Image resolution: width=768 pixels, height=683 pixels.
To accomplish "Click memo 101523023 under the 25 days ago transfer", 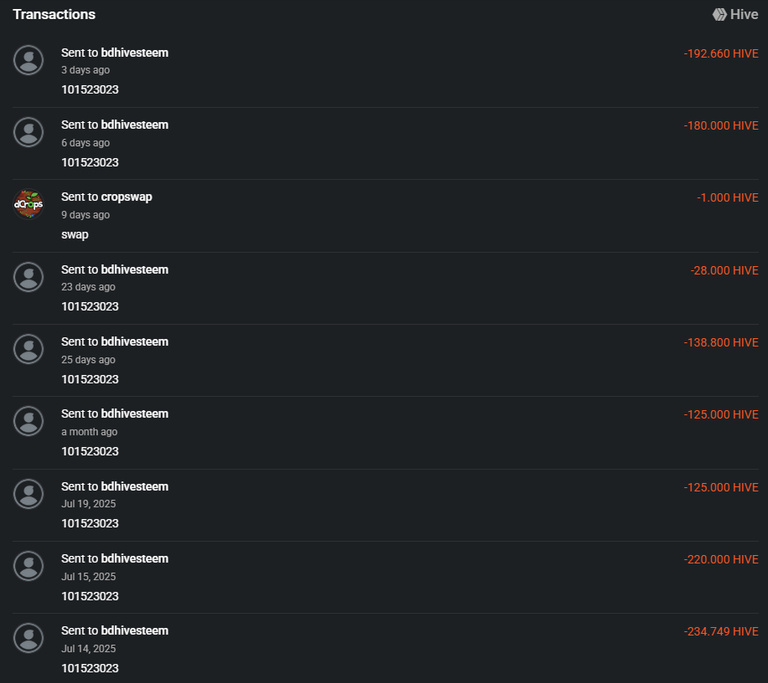I will (90, 379).
